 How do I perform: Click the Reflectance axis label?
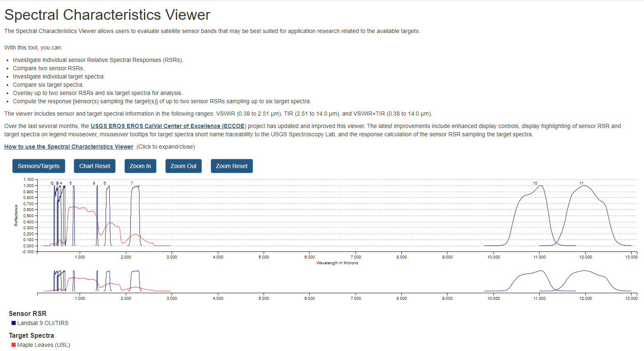point(15,215)
